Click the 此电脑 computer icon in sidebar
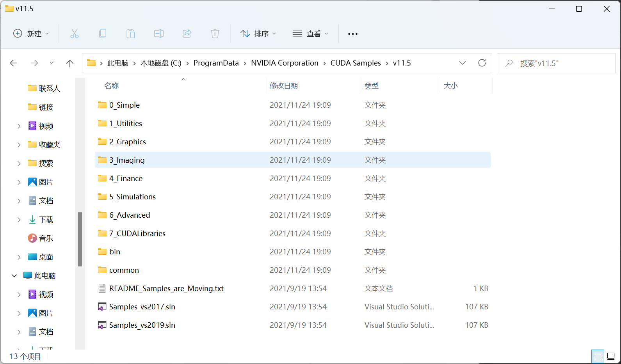The height and width of the screenshot is (364, 621). pyautogui.click(x=28, y=275)
